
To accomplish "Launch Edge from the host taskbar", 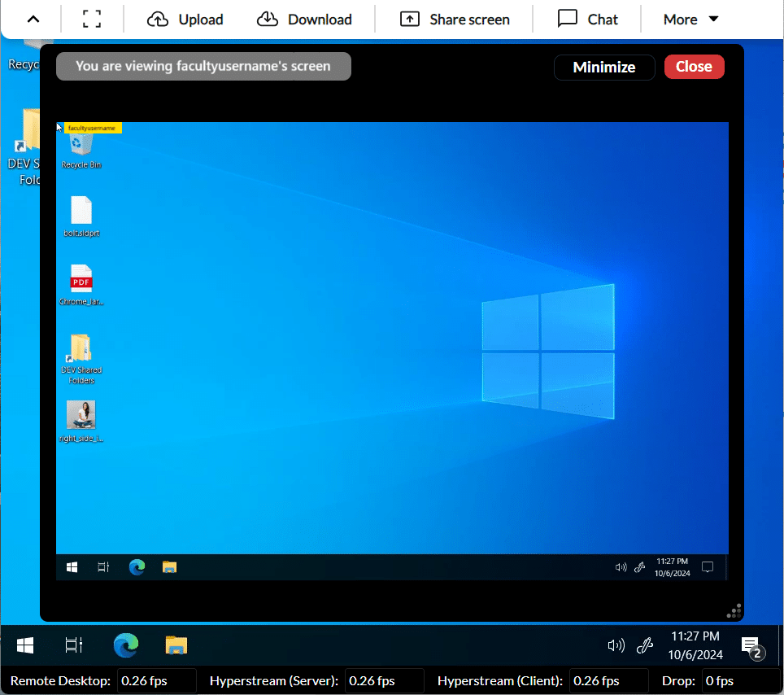I will (x=125, y=645).
